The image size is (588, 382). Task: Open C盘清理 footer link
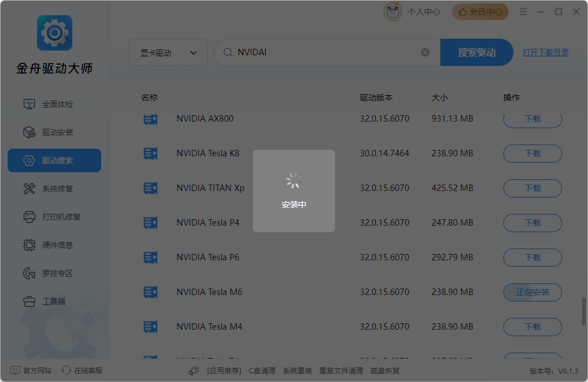pyautogui.click(x=262, y=371)
